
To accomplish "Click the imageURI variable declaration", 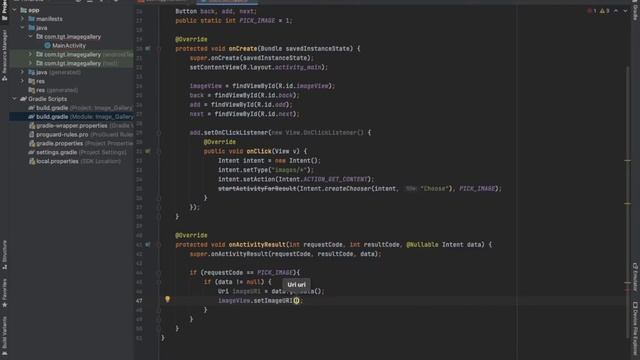I will (246, 291).
